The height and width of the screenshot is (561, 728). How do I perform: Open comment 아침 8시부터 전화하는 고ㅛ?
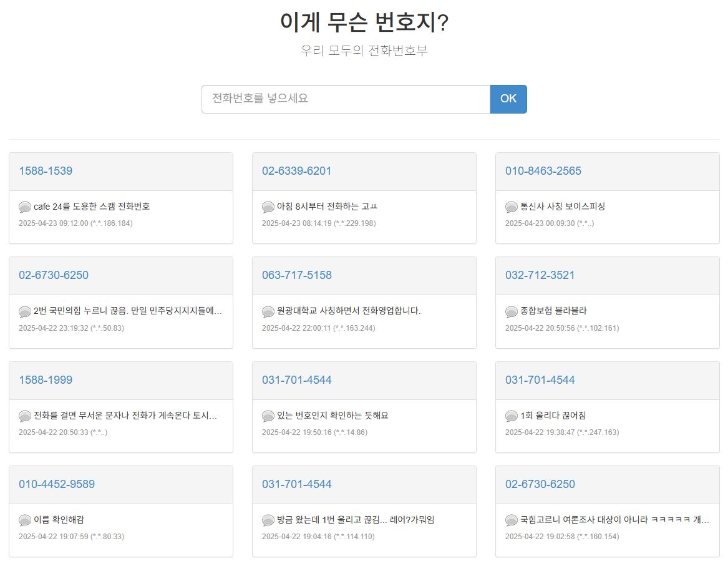(328, 206)
